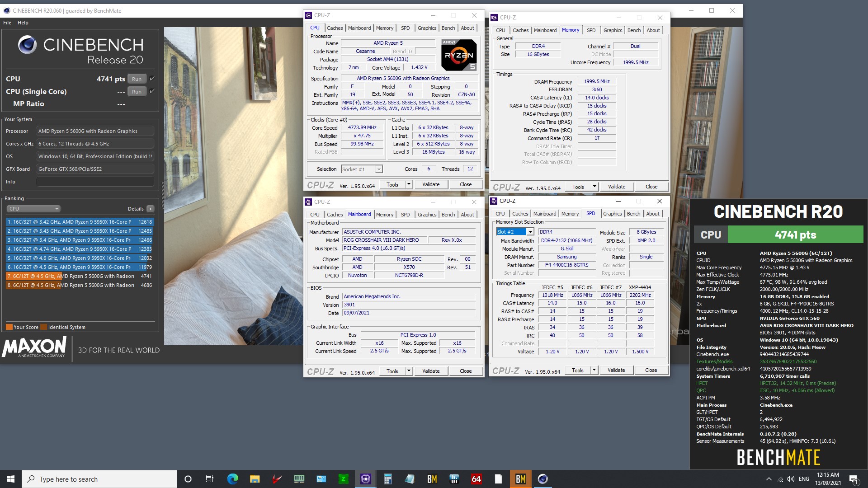Run the CPU (Single Core) benchmark
The height and width of the screenshot is (488, 868).
[137, 91]
